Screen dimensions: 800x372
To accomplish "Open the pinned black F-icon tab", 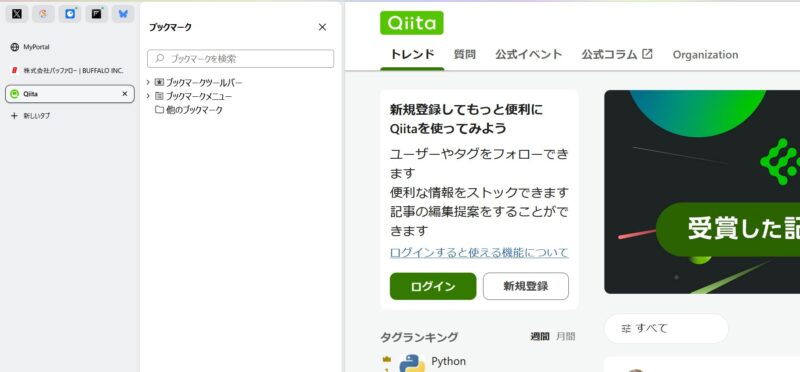I will tap(96, 14).
